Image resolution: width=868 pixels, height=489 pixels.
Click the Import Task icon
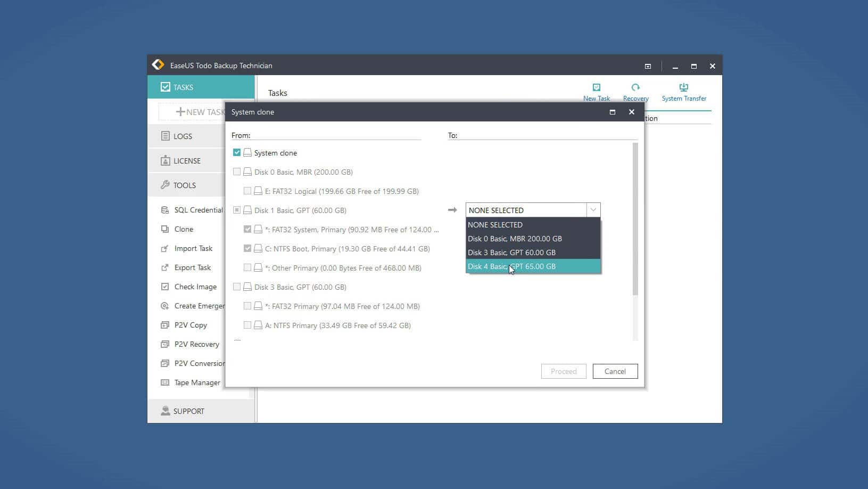pyautogui.click(x=165, y=248)
